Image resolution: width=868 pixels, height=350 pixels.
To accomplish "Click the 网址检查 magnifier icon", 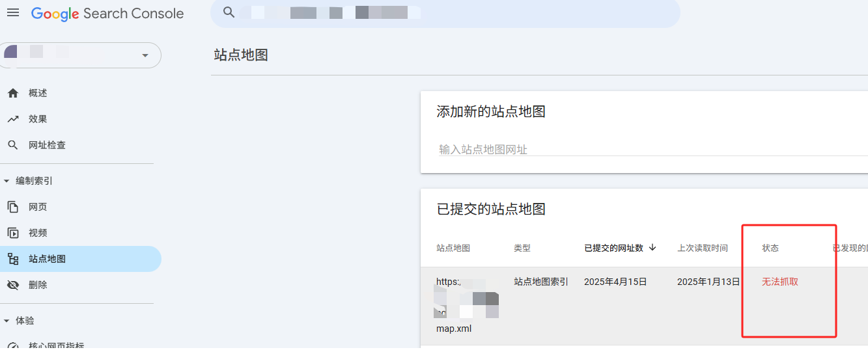I will click(x=13, y=145).
